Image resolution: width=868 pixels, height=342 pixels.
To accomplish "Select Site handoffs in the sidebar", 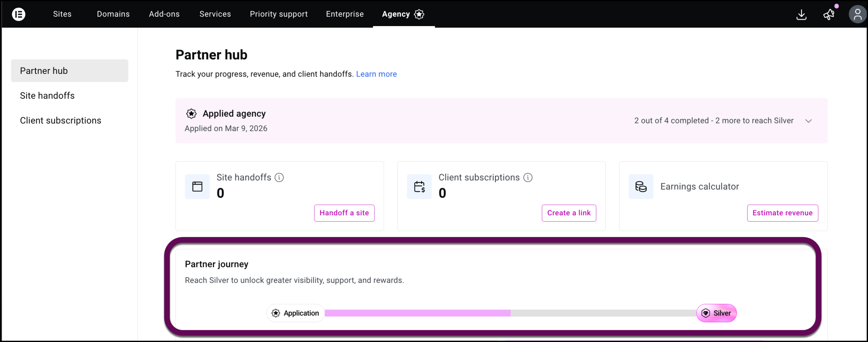I will [47, 96].
